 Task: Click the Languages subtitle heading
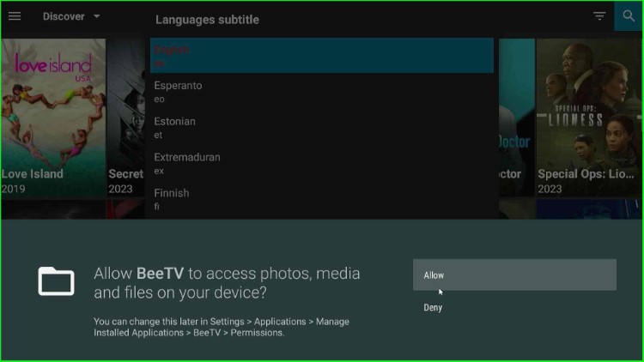tap(207, 20)
